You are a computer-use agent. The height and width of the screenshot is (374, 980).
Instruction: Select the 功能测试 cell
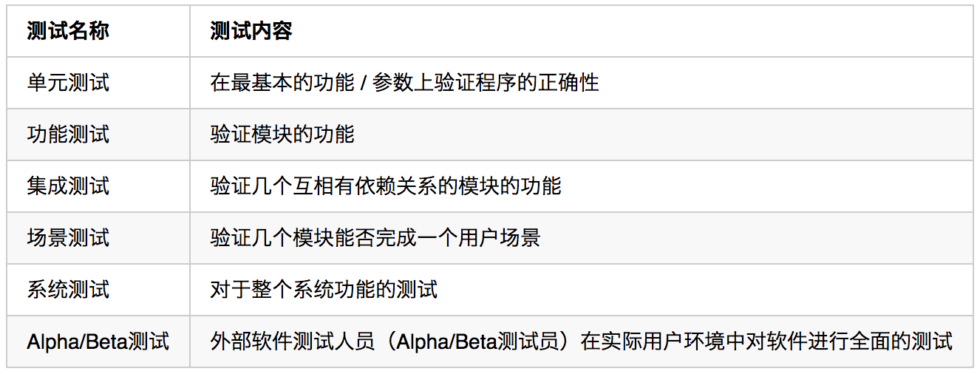(98, 135)
